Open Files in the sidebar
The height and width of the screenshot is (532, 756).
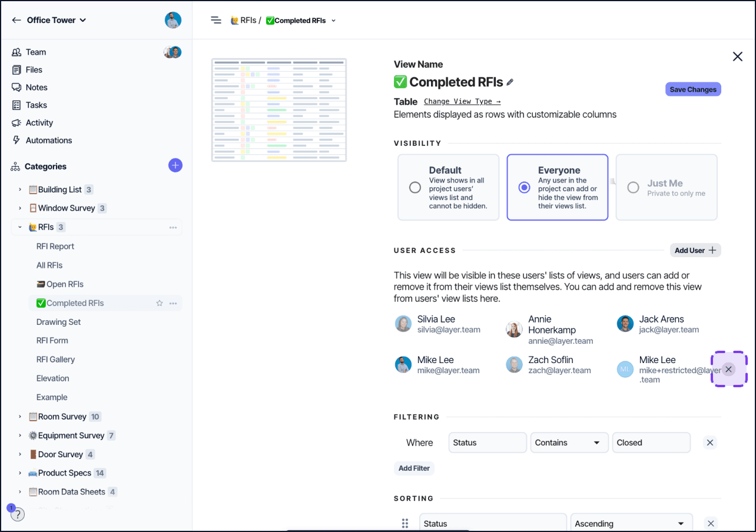[x=34, y=69]
